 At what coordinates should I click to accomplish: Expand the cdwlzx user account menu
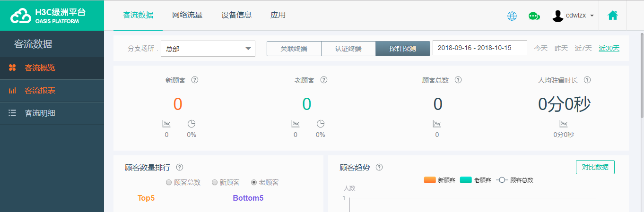573,16
